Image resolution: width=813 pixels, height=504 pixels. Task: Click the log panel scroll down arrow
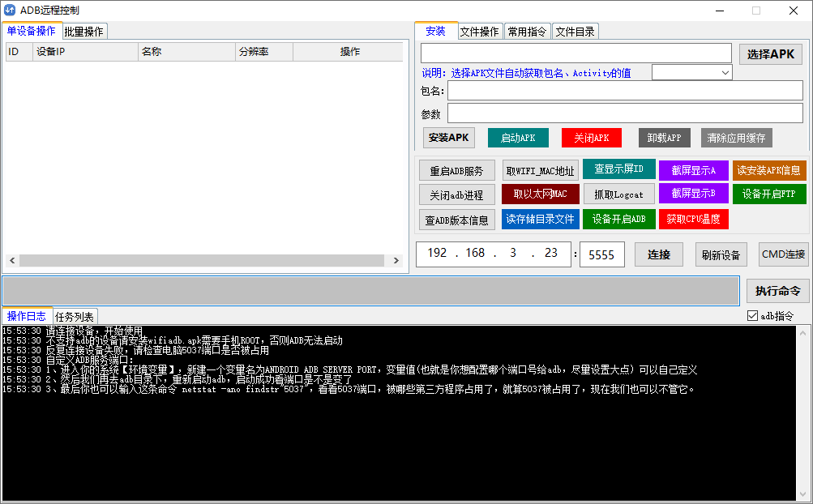(802, 494)
